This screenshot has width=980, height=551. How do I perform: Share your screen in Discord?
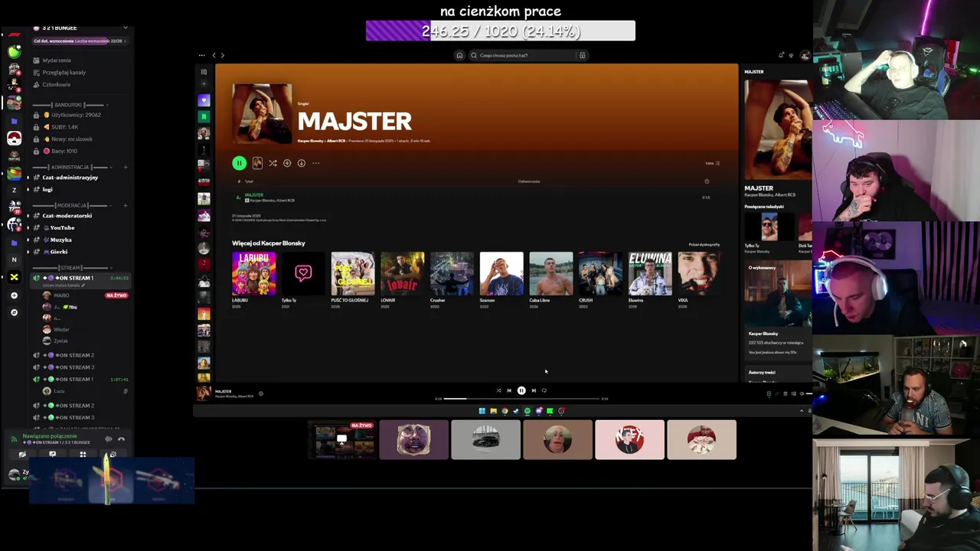(52, 455)
